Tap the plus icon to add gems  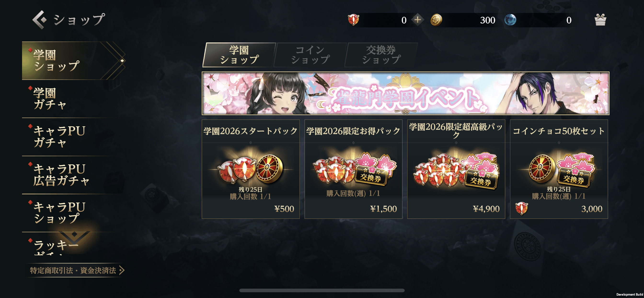coord(418,20)
